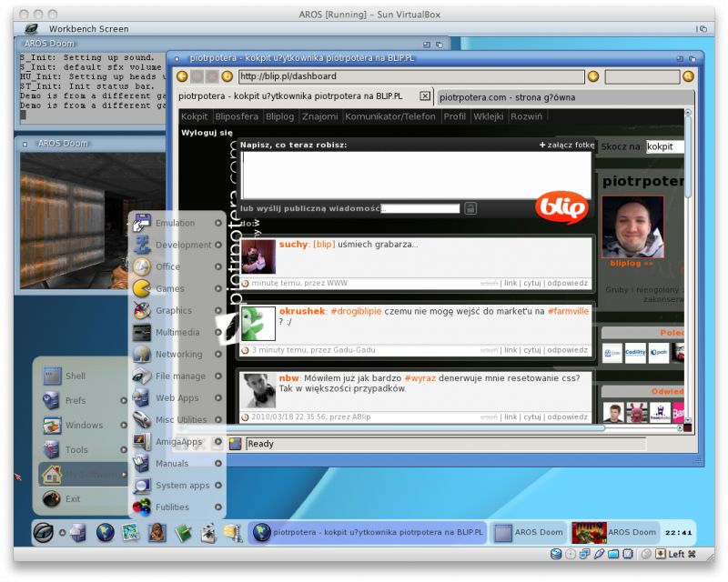The width and height of the screenshot is (728, 582).
Task: Toggle the lock icon beside public message field
Action: coord(470,208)
